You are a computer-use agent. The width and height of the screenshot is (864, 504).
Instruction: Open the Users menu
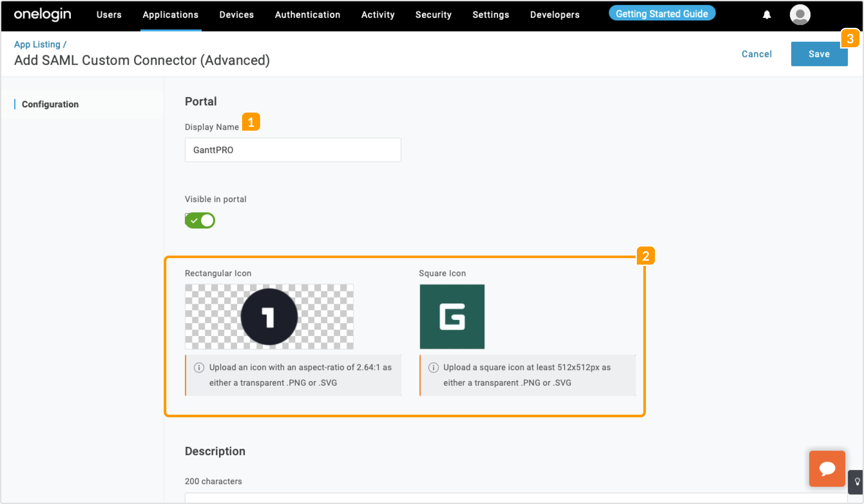pos(109,15)
